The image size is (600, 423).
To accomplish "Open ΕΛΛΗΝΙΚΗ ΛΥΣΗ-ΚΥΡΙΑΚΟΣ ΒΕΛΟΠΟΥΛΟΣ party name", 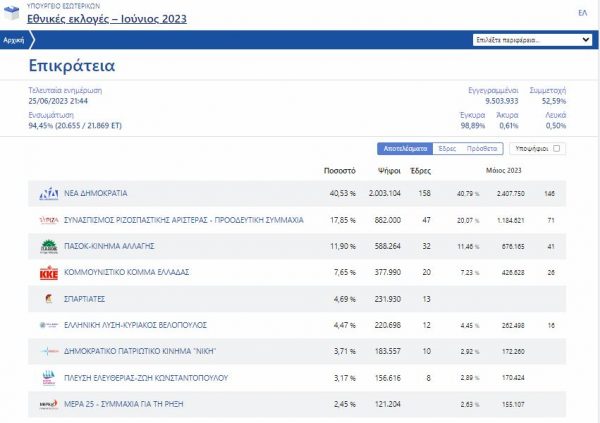I will pyautogui.click(x=135, y=325).
